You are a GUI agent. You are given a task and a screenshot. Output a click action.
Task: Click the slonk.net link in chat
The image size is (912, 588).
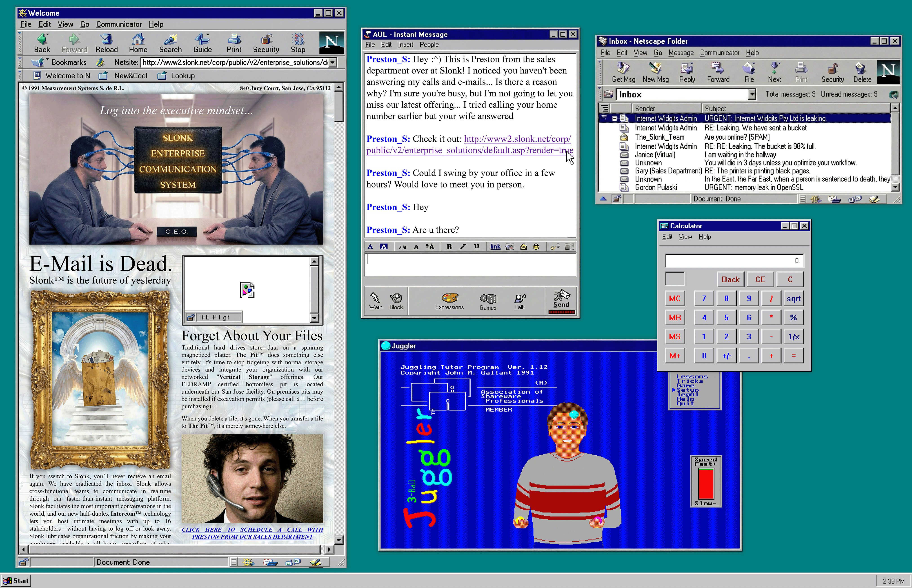[517, 139]
